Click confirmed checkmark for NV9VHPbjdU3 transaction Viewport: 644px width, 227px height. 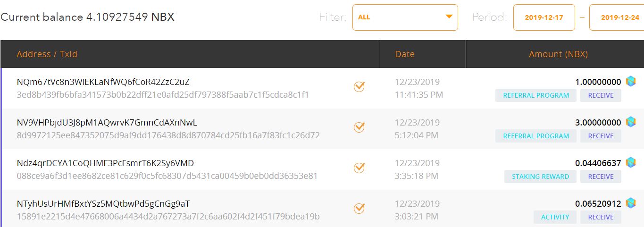pos(359,127)
